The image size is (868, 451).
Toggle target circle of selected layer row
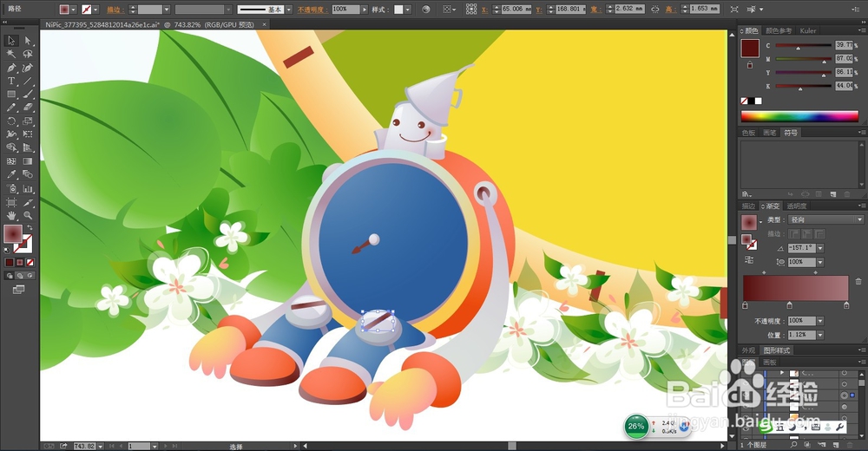(x=845, y=395)
